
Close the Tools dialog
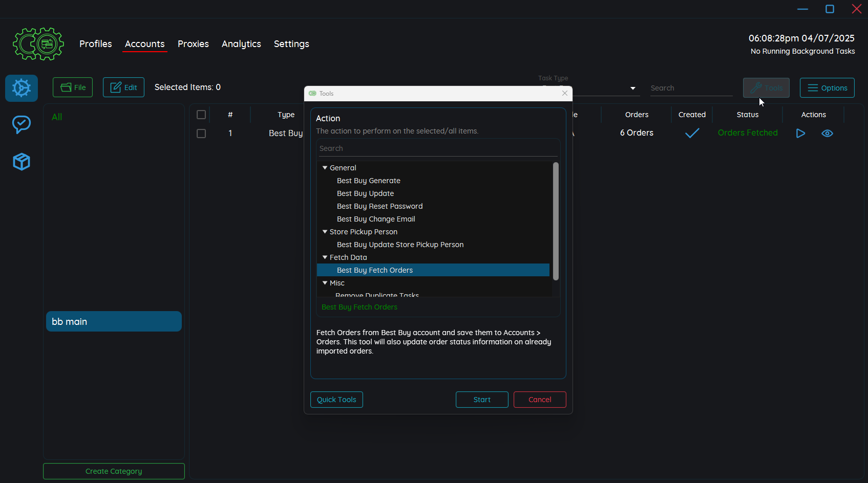pyautogui.click(x=565, y=93)
